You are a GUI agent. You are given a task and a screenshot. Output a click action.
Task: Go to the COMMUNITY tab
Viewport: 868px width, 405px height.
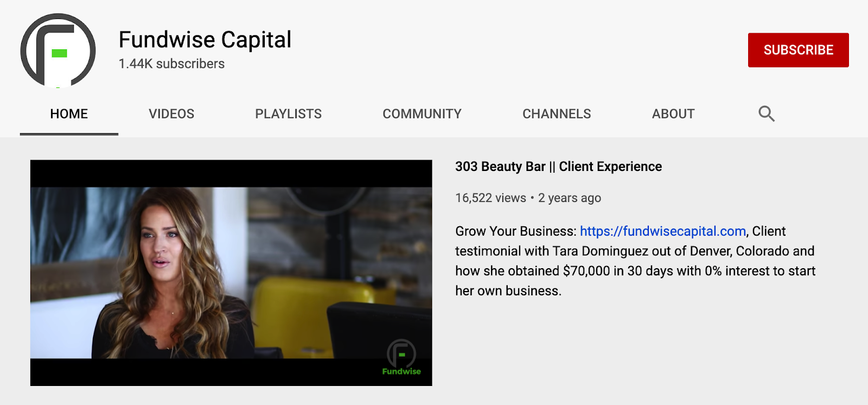coord(422,114)
